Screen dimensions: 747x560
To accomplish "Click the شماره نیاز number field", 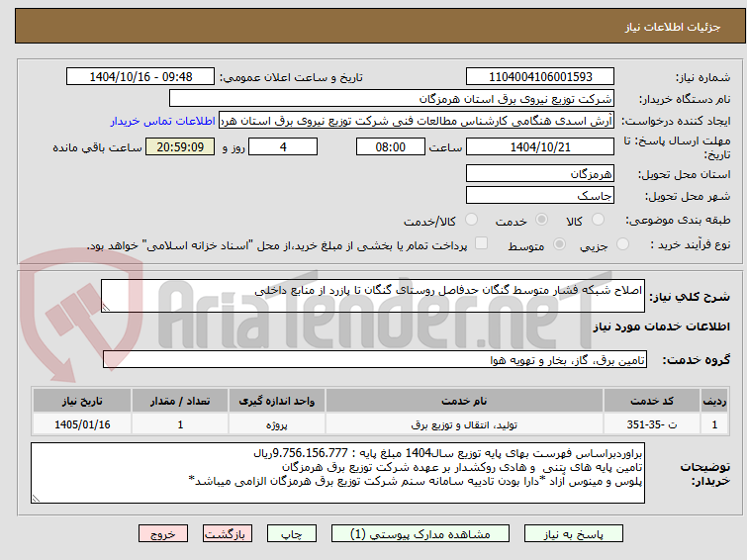I will click(540, 77).
